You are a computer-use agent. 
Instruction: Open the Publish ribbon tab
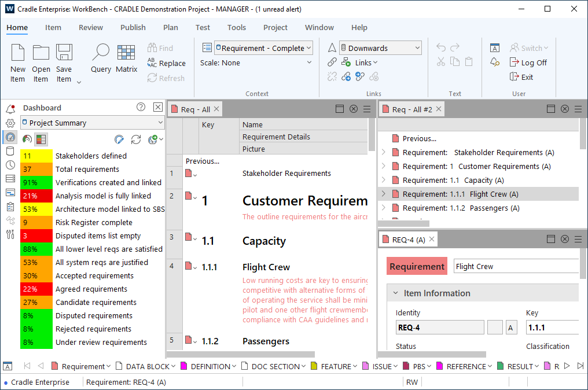coord(133,27)
